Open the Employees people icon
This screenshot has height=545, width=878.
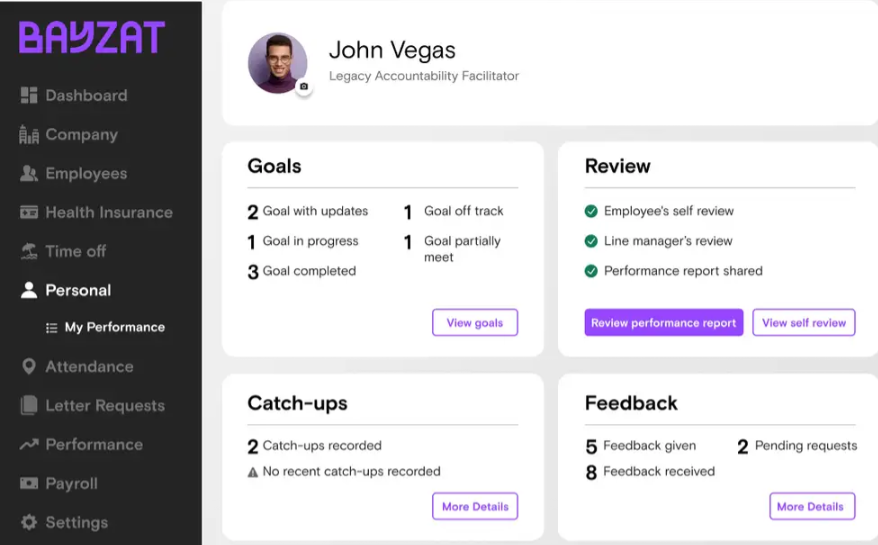tap(29, 174)
